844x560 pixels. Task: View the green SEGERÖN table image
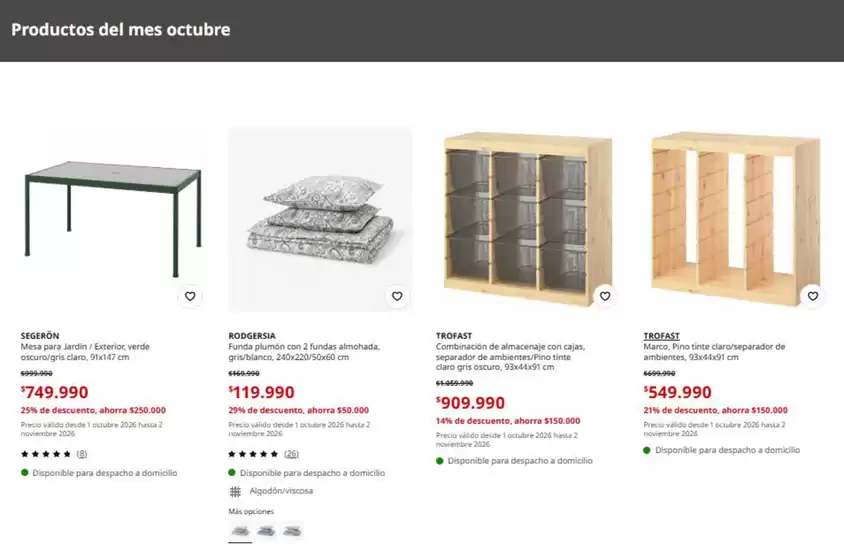112,219
